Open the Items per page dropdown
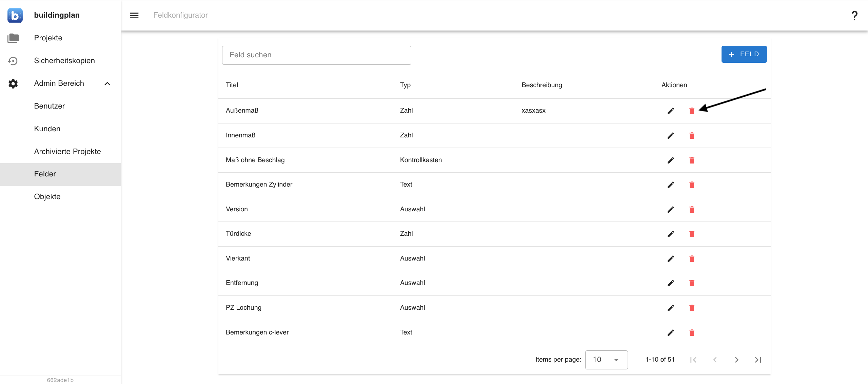The width and height of the screenshot is (868, 384). [606, 360]
